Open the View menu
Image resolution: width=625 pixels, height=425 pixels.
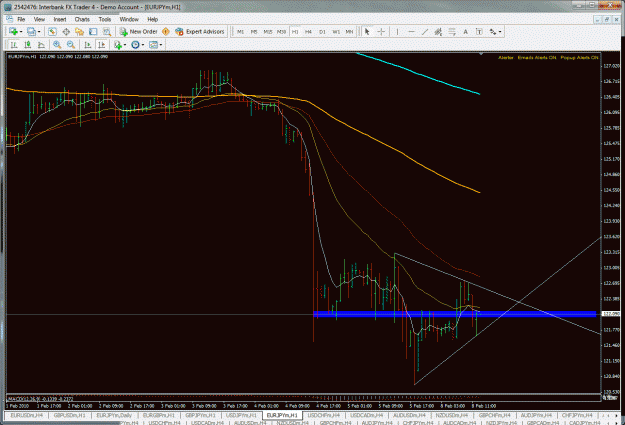(x=39, y=19)
